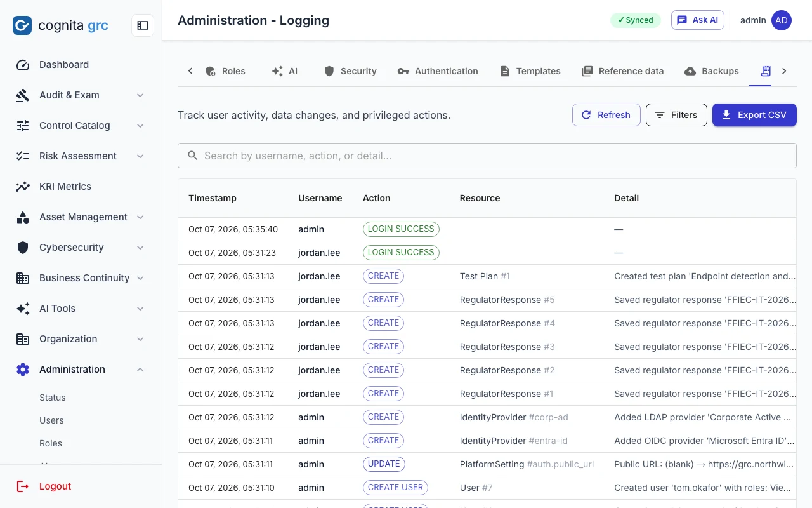This screenshot has width=812, height=508.
Task: Click the Control Catalog sliders icon
Action: (23, 126)
